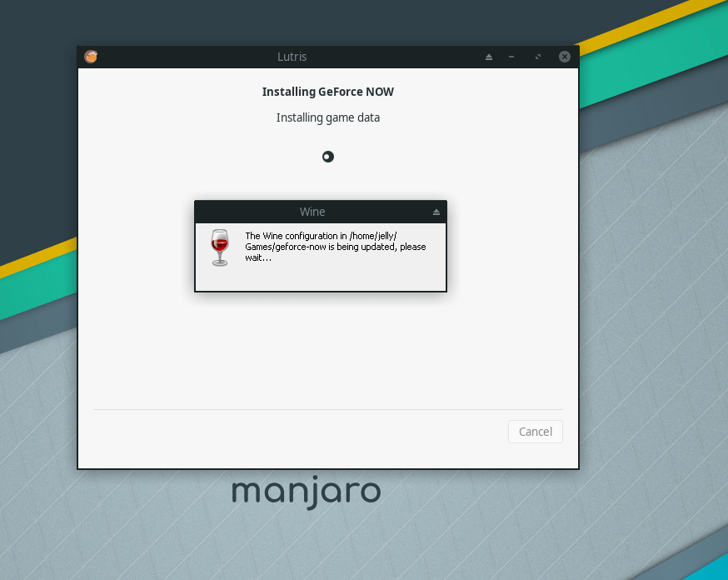Minimize the Lutris window
The width and height of the screenshot is (728, 580).
pos(511,57)
